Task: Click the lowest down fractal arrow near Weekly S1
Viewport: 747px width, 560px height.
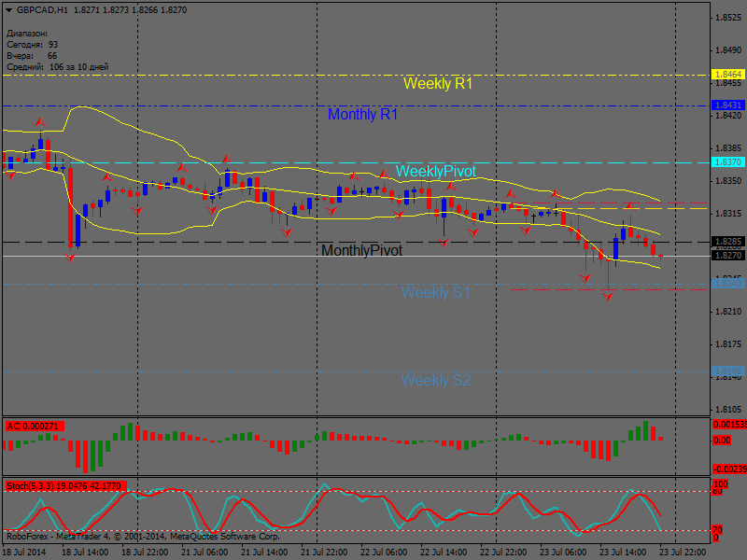Action: pos(608,296)
